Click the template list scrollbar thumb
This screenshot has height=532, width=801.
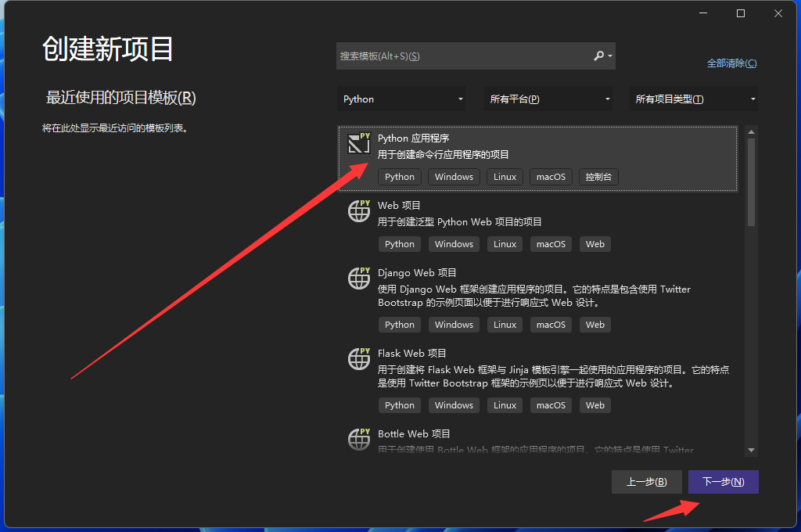coord(751,182)
